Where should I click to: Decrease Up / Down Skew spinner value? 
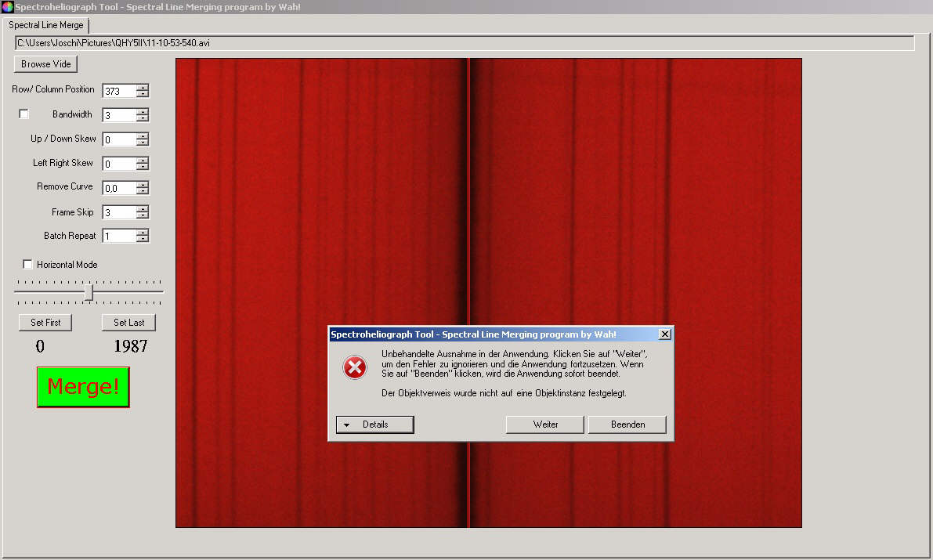click(x=142, y=143)
